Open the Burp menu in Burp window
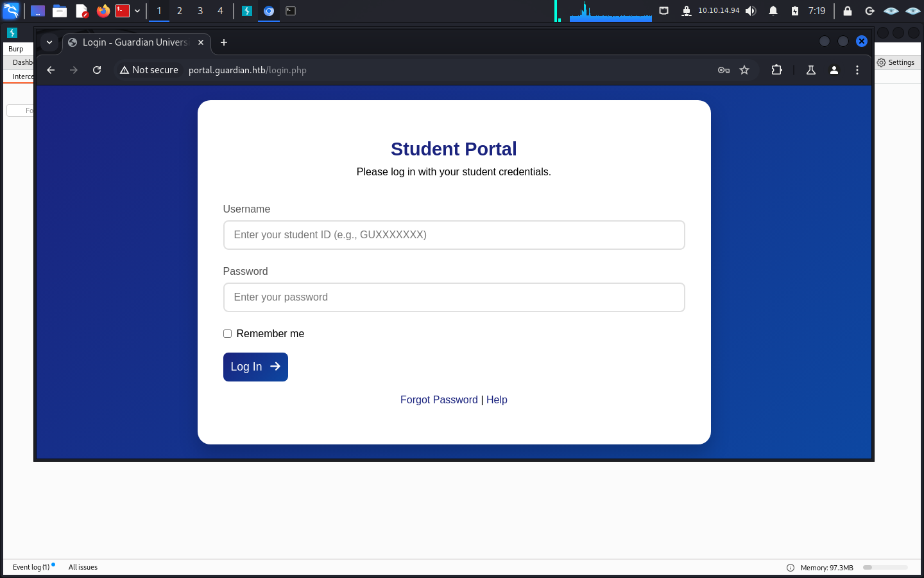Viewport: 924px width, 578px height. tap(16, 49)
